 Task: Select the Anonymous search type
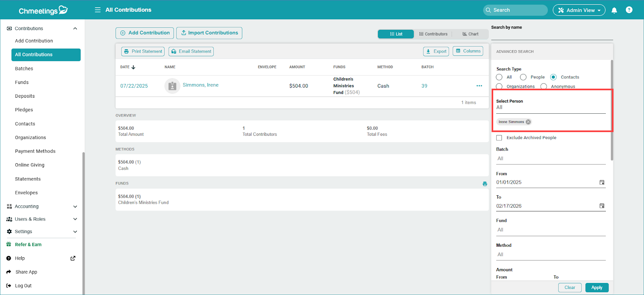pos(544,86)
